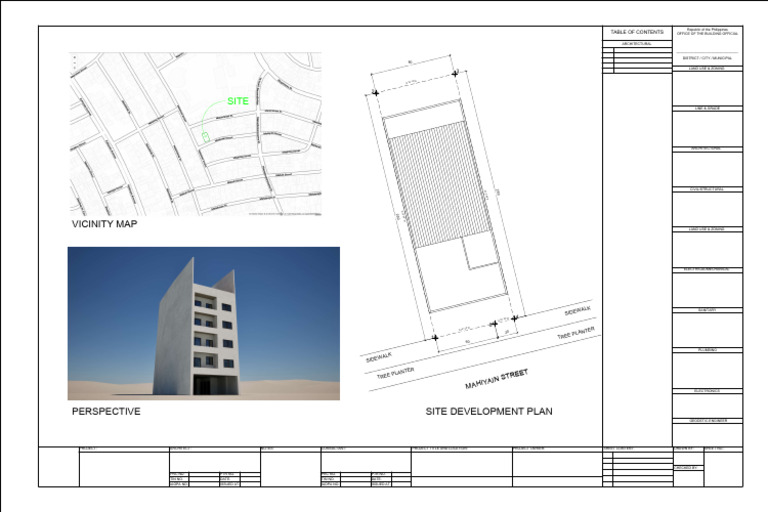Click the SANITARY title block heading
This screenshot has width=768, height=512.
(707, 310)
